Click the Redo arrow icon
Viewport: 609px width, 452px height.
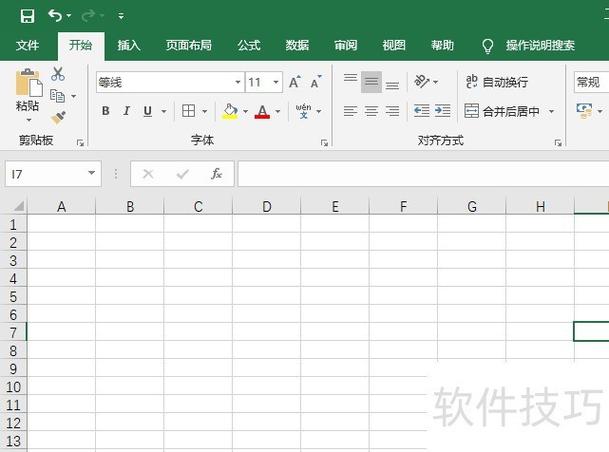(x=89, y=16)
